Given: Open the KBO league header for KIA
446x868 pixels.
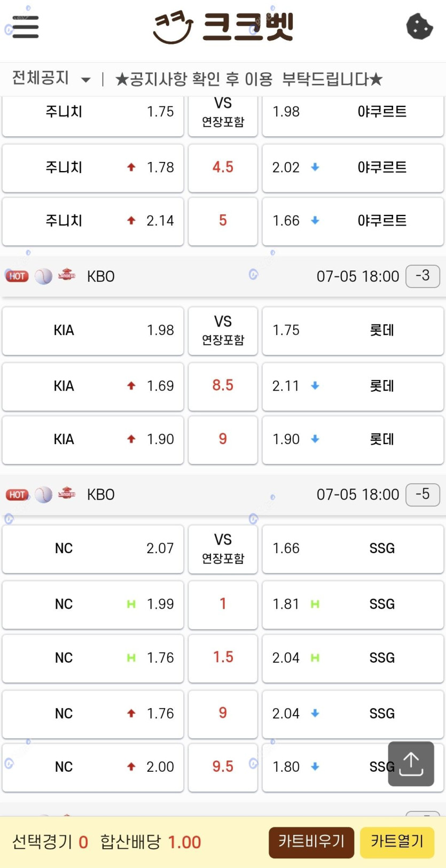Looking at the screenshot, I should pos(101,276).
